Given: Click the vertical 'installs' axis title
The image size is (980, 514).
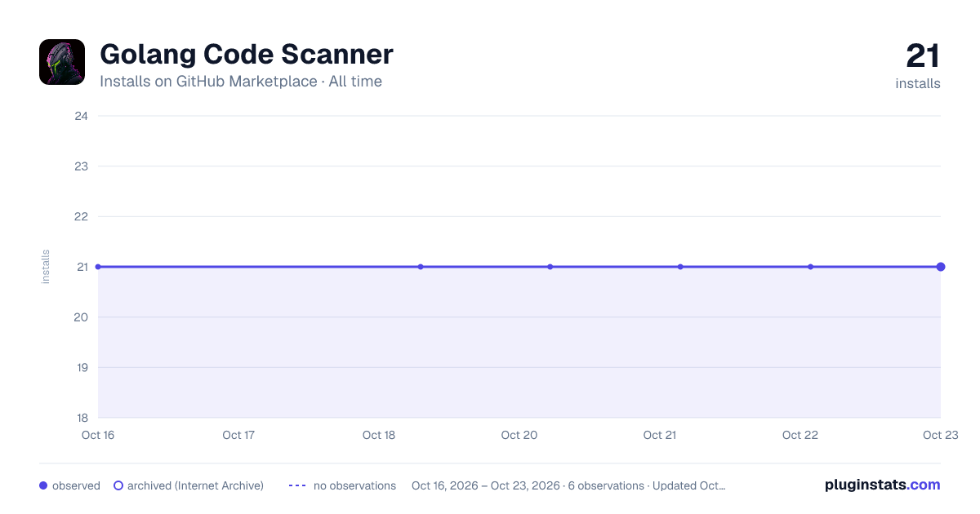Looking at the screenshot, I should [46, 267].
